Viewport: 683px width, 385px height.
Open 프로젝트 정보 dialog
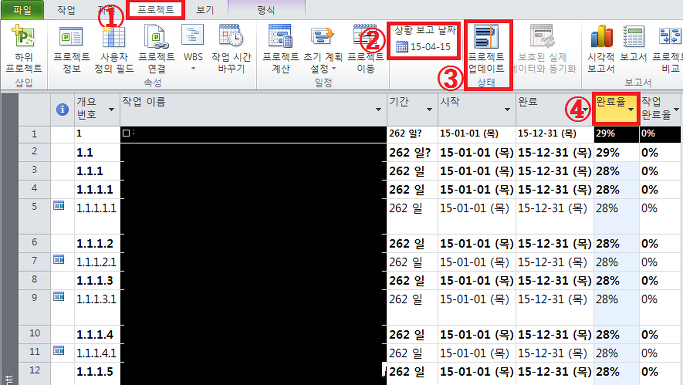[x=71, y=49]
